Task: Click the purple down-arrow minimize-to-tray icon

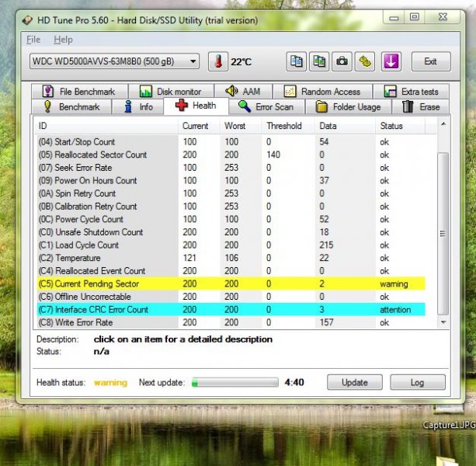Action: [x=391, y=61]
